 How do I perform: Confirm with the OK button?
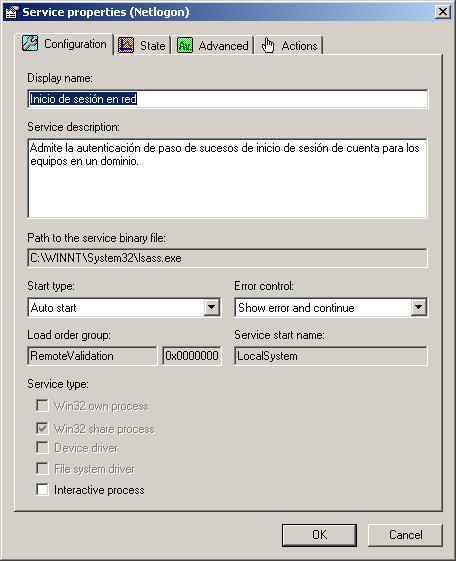(x=319, y=535)
